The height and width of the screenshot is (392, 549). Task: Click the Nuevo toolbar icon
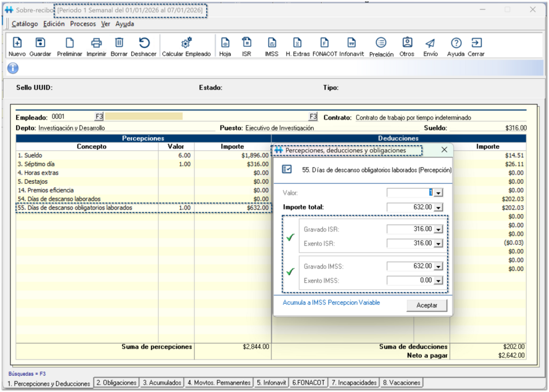click(17, 43)
